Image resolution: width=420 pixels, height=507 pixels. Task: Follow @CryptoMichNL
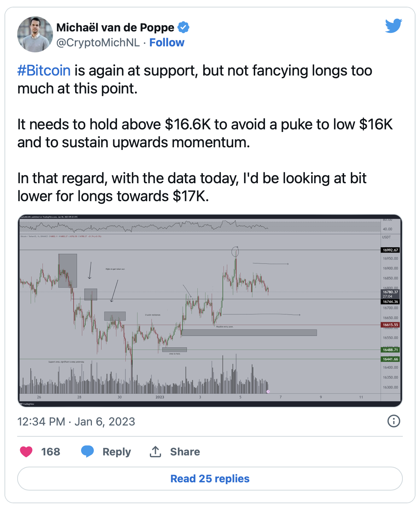167,43
